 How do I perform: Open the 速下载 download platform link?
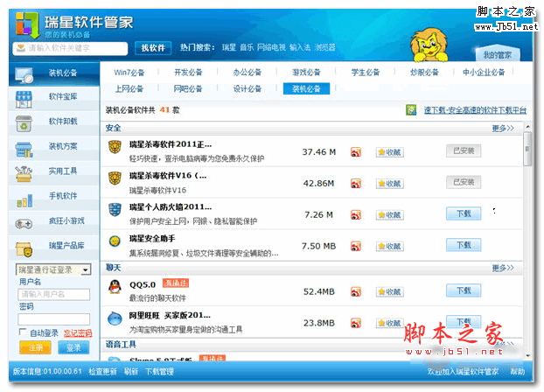point(475,110)
